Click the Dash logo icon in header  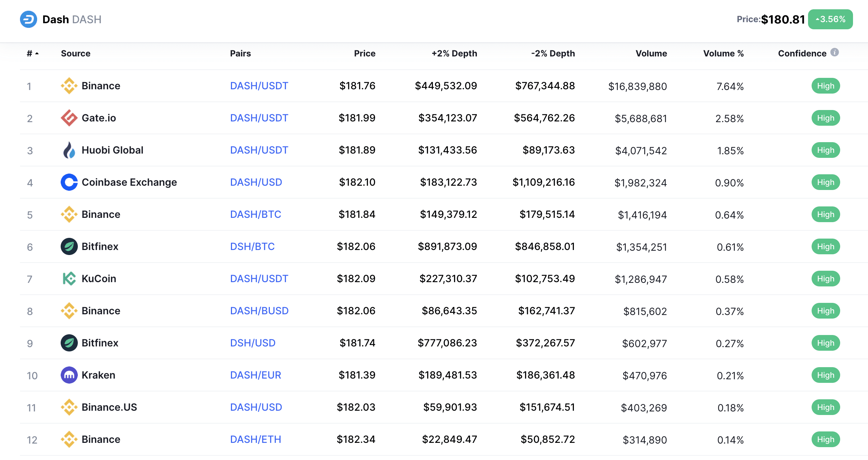[29, 19]
